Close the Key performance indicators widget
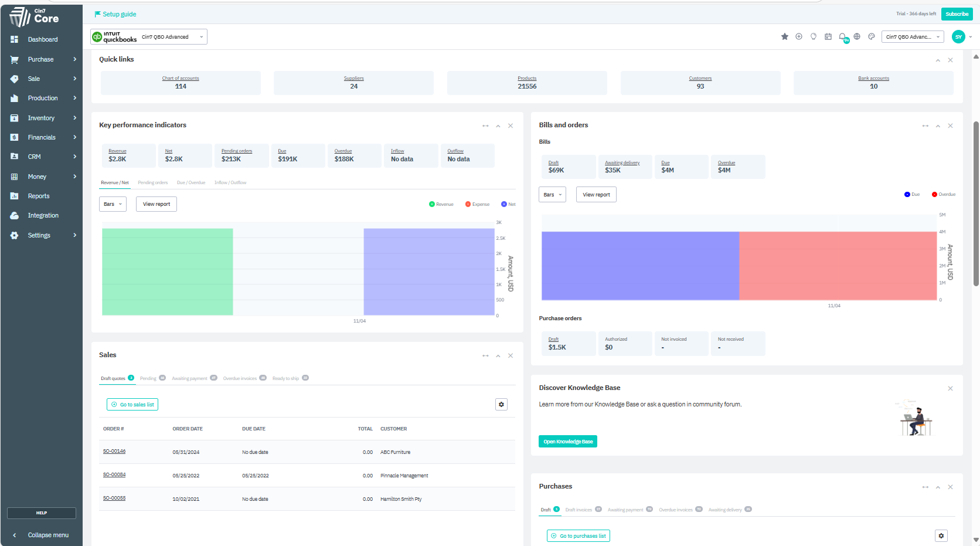The image size is (980, 546). tap(511, 126)
